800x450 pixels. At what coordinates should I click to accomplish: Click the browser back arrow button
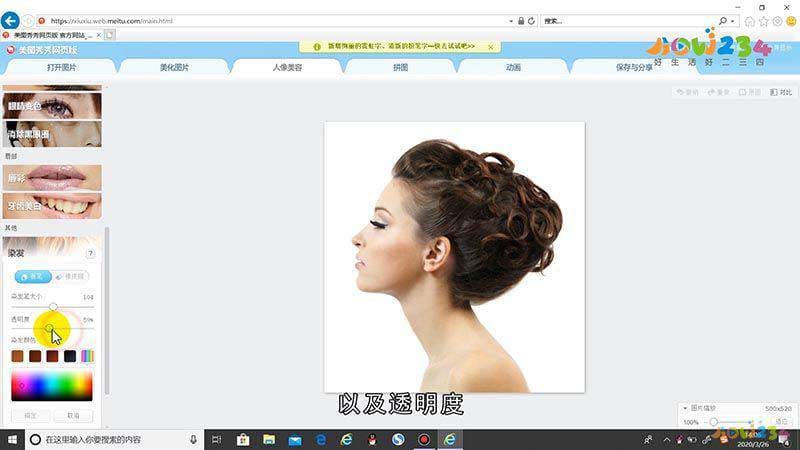click(10, 21)
